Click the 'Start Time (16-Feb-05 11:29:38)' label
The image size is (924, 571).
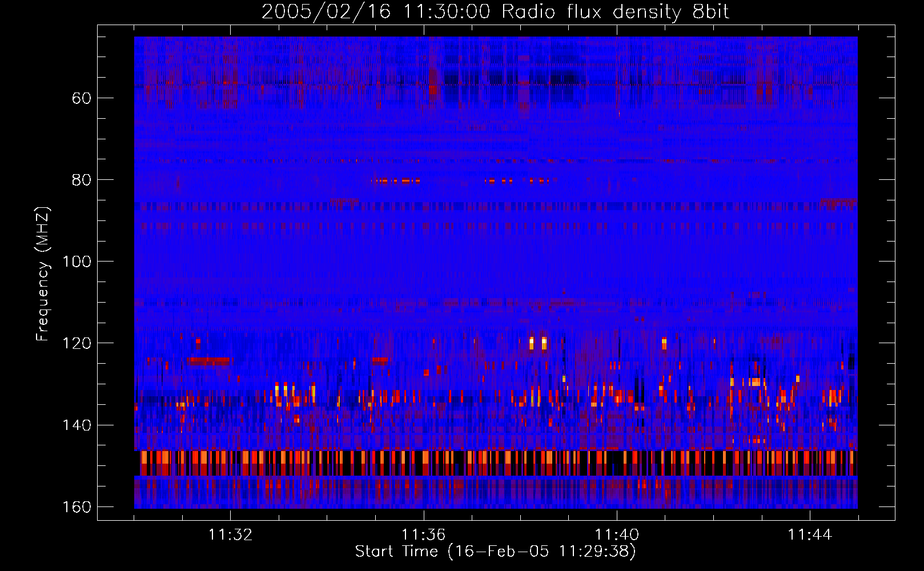pos(495,552)
